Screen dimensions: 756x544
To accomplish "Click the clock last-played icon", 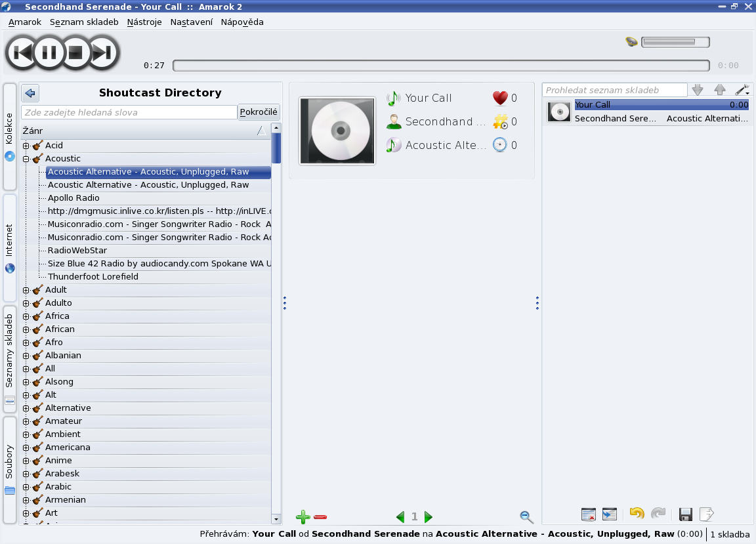I will tap(500, 144).
